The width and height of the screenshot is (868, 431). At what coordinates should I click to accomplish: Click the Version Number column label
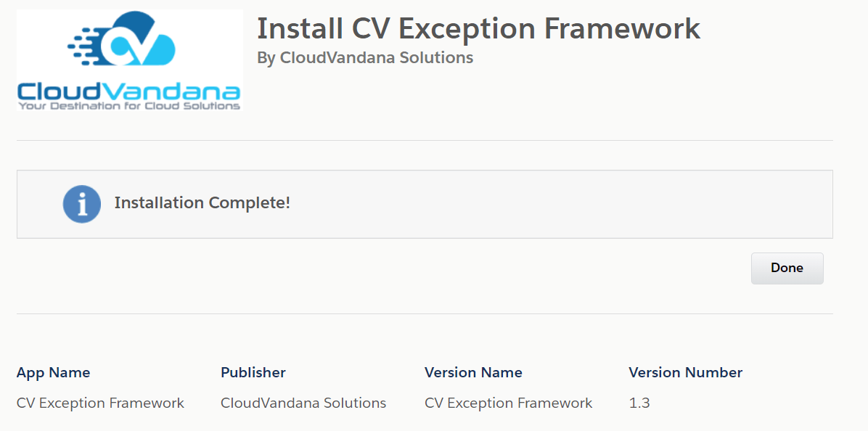(x=685, y=372)
